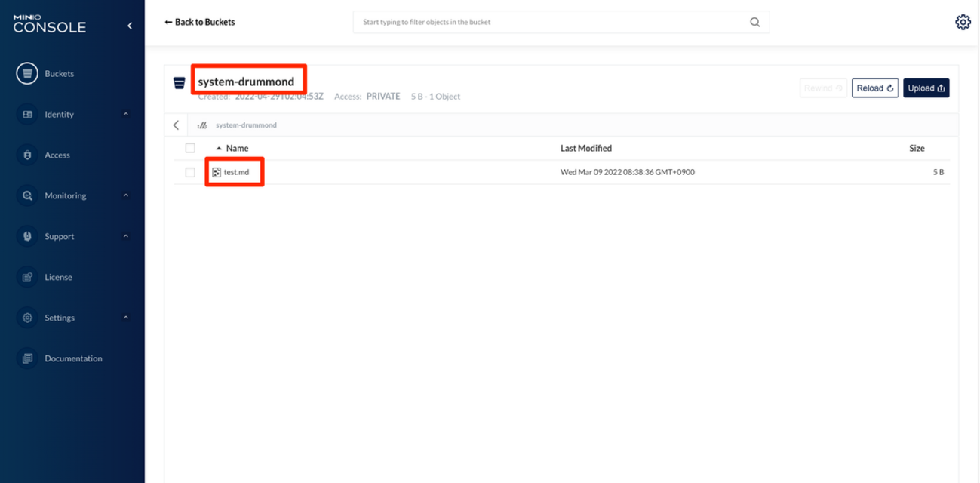Screen dimensions: 980x483
Task: Open the Documentation menu item
Action: point(72,359)
